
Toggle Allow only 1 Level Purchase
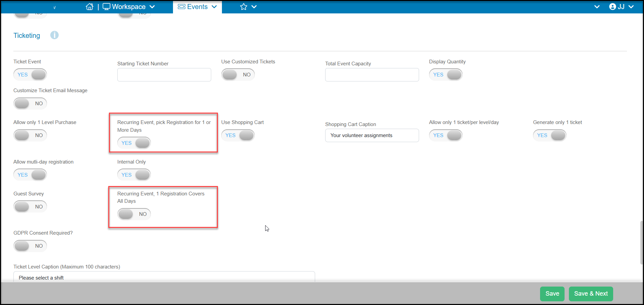click(30, 135)
